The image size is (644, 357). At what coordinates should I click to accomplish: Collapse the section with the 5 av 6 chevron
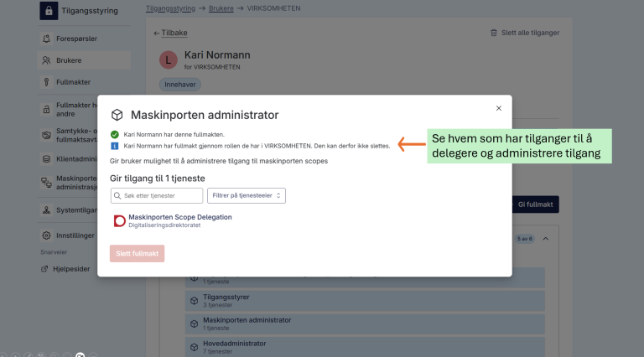pyautogui.click(x=546, y=239)
